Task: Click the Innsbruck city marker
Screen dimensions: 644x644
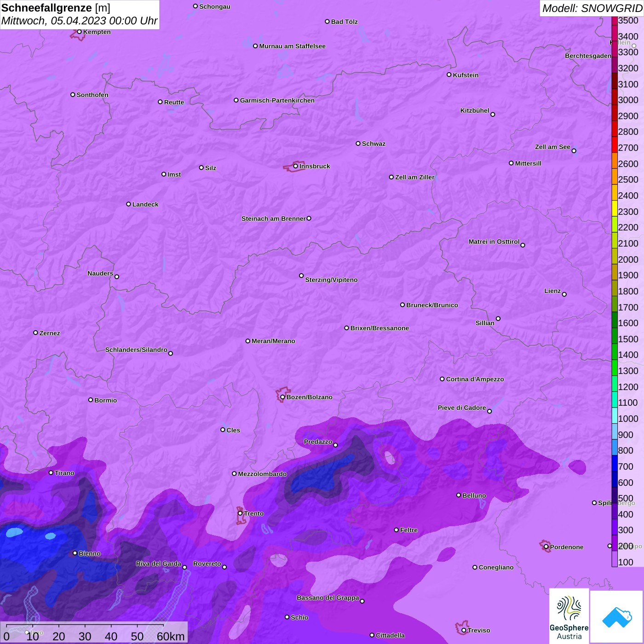Action: click(296, 166)
